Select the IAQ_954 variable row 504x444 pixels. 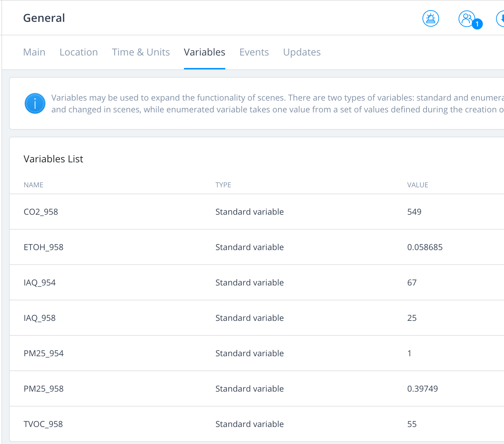point(40,283)
